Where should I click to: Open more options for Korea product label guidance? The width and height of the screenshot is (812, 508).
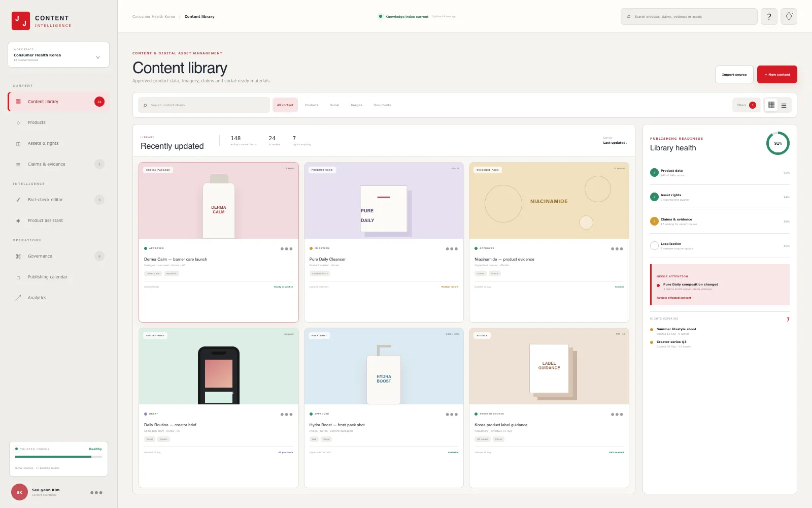[617, 415]
